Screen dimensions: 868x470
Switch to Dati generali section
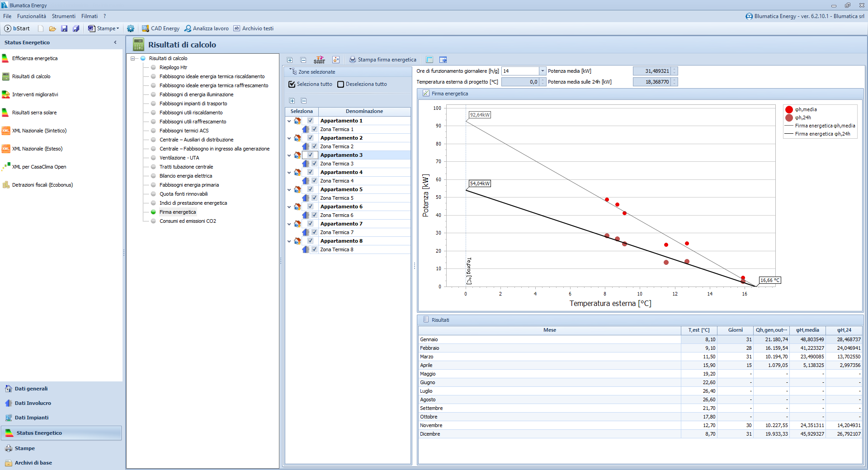pos(31,389)
